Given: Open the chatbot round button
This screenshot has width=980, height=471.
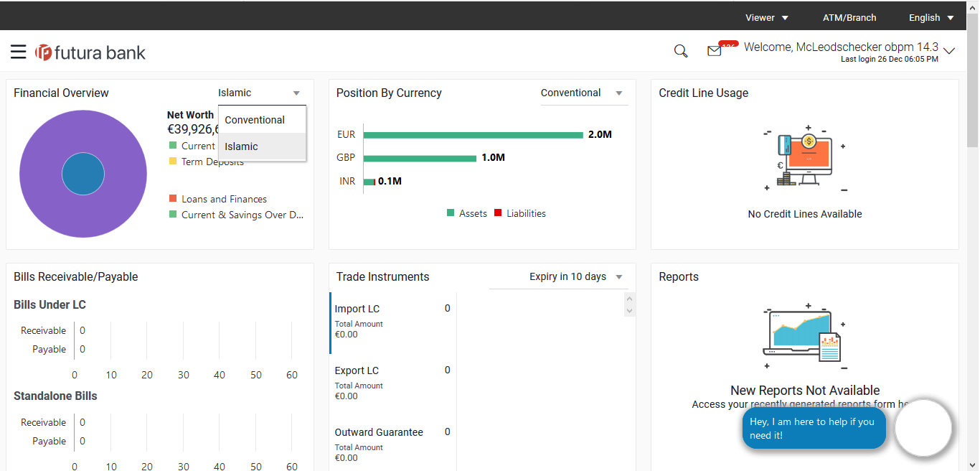Looking at the screenshot, I should pos(923,428).
